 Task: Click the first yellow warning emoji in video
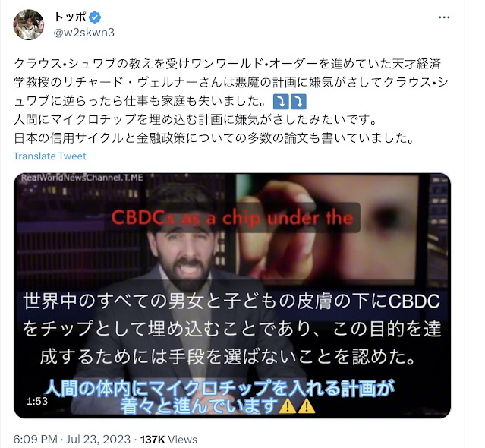[x=288, y=406]
